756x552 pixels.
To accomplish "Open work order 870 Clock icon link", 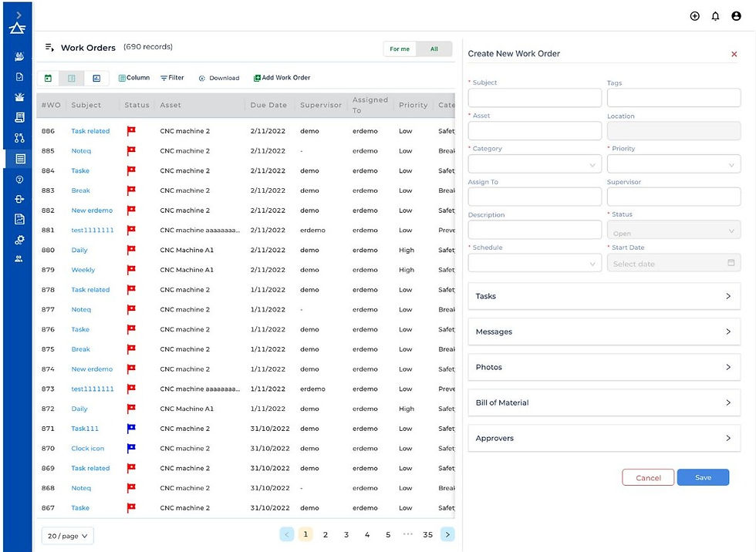I will point(88,449).
